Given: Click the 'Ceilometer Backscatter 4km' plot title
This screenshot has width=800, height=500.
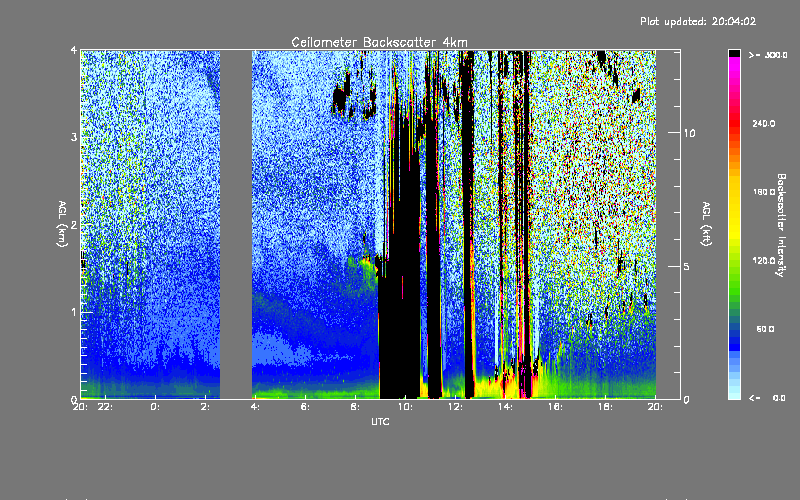Looking at the screenshot, I should tap(379, 42).
